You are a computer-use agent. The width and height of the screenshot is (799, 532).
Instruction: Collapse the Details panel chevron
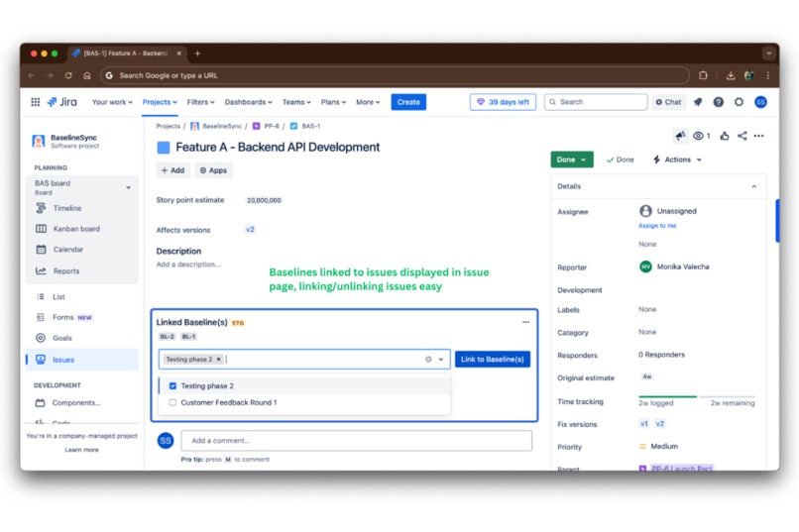tap(753, 186)
